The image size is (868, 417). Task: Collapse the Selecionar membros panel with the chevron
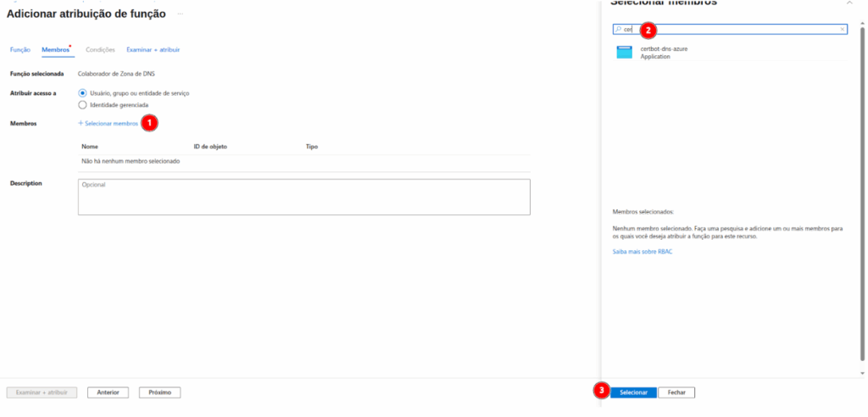pos(849,3)
